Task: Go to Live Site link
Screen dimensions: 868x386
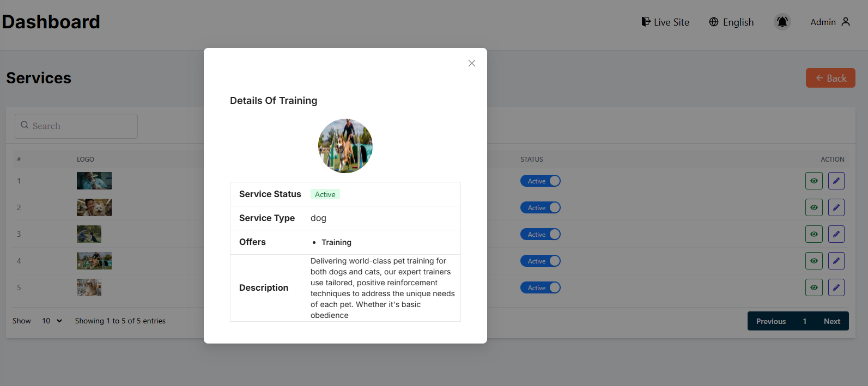Action: (665, 22)
